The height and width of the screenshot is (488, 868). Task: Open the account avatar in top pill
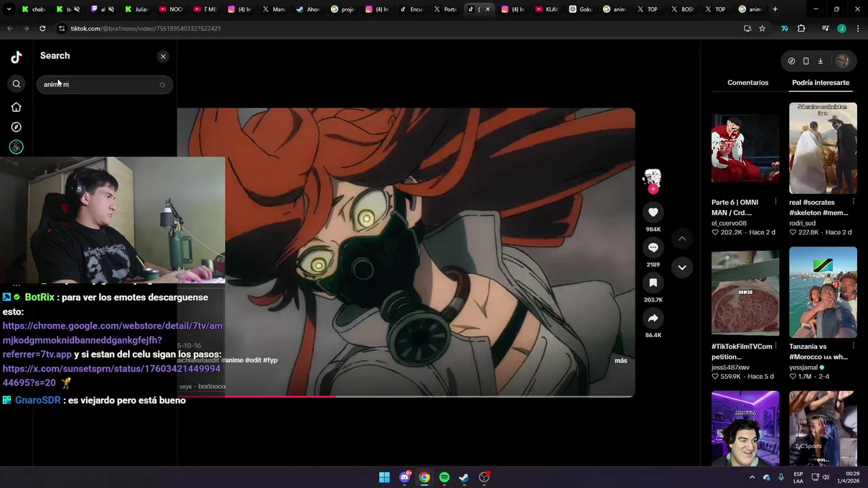pos(842,61)
